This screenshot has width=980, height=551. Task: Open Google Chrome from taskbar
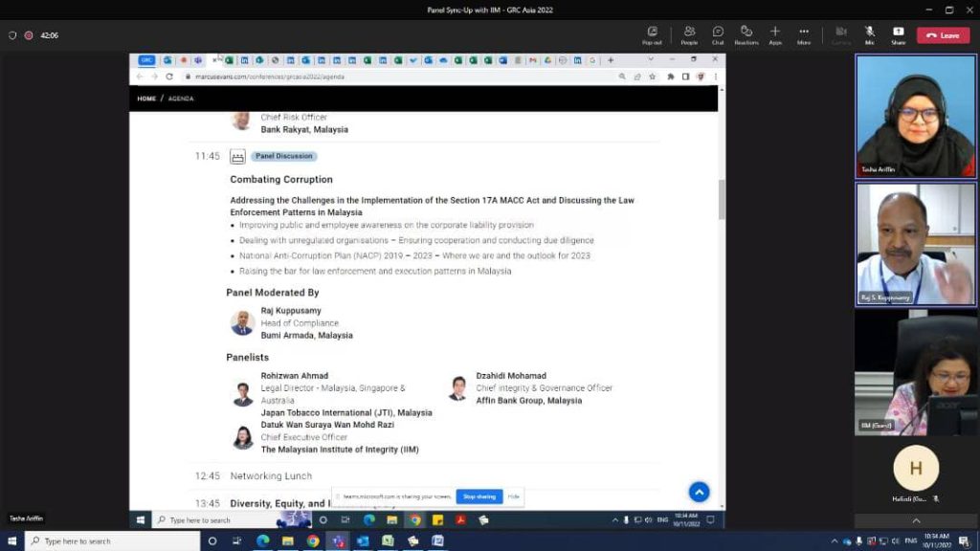pyautogui.click(x=313, y=541)
